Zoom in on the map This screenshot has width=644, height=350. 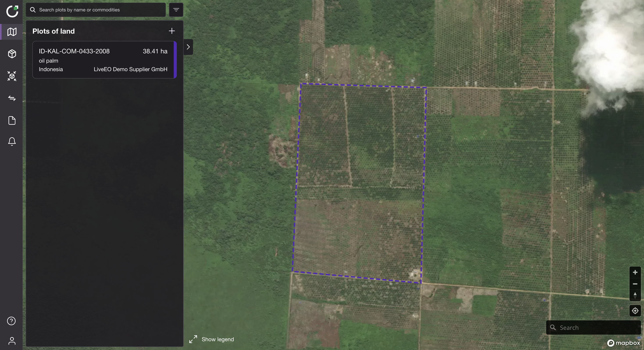click(x=635, y=272)
